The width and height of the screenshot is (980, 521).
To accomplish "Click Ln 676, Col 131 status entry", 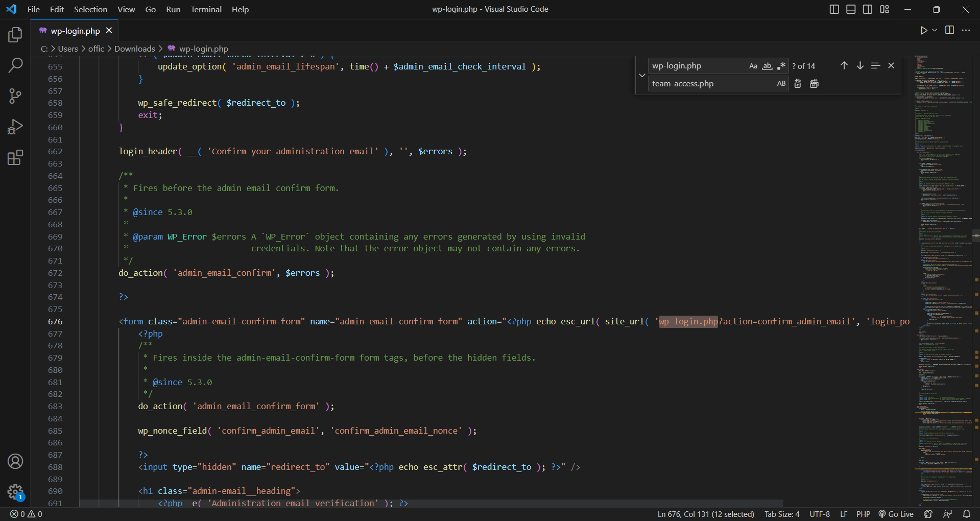I will (706, 514).
